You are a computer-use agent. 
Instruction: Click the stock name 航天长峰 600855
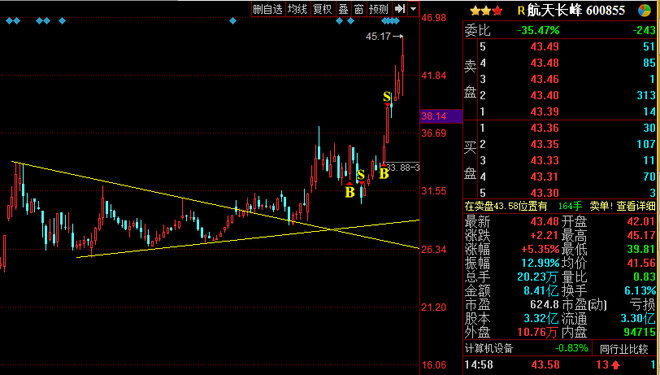pyautogui.click(x=576, y=11)
